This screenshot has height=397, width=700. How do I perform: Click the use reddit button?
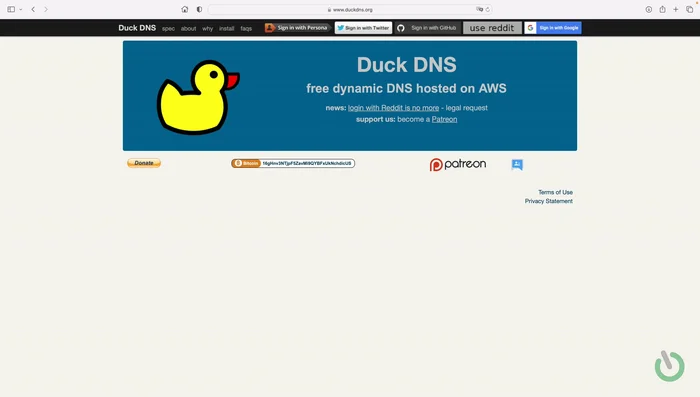(x=492, y=28)
